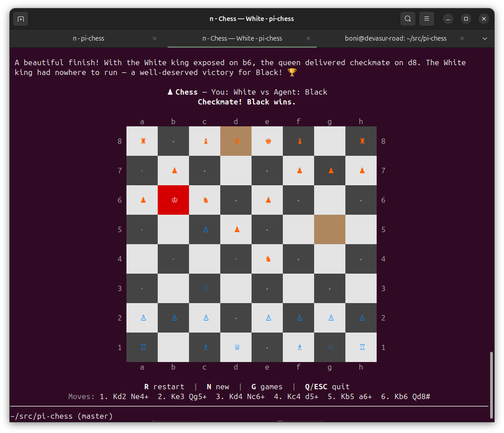Close the Chess — White tab
Image resolution: width=504 pixels, height=433 pixels.
(x=308, y=38)
